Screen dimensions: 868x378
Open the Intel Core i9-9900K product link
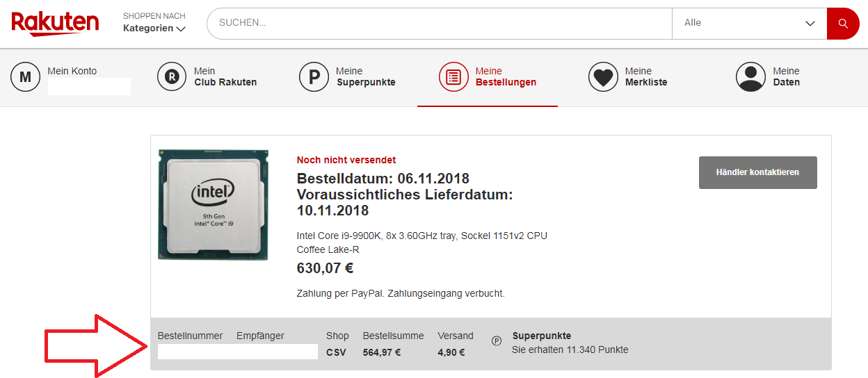click(x=422, y=243)
